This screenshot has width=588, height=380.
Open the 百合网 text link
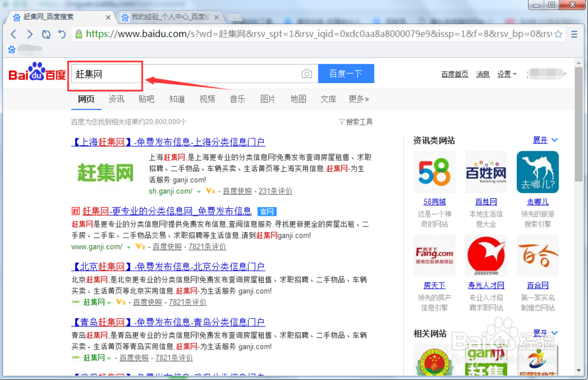538,285
